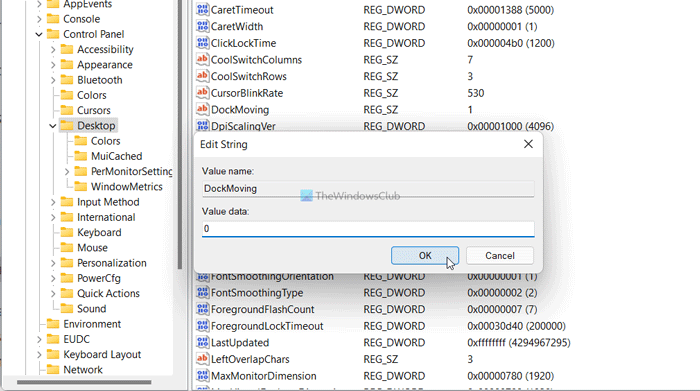This screenshot has height=391, width=700.
Task: Click the tree pane vertical scrollbar
Action: click(x=179, y=134)
